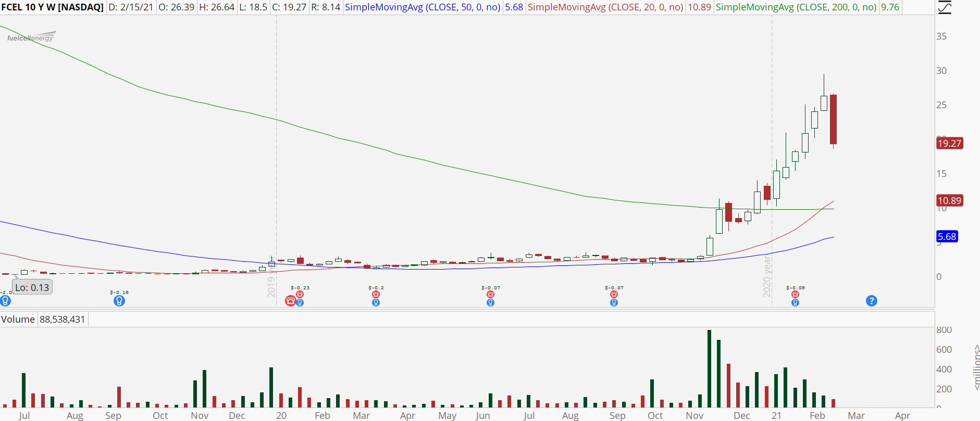Select the green SimpleMovingAvg (CLOSE, 200) study label
980x421 pixels.
796,7
